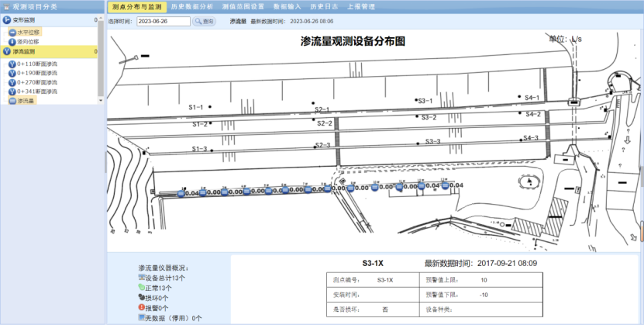Open the 0+110断面渗流 tree item
Viewport: 644px width, 325px height.
(x=36, y=63)
